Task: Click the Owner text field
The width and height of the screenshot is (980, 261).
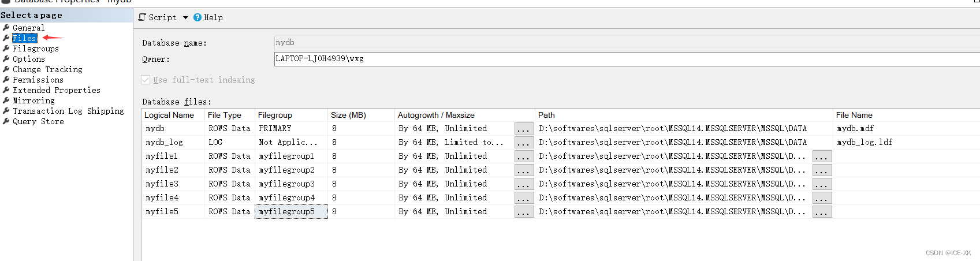Action: [x=624, y=59]
